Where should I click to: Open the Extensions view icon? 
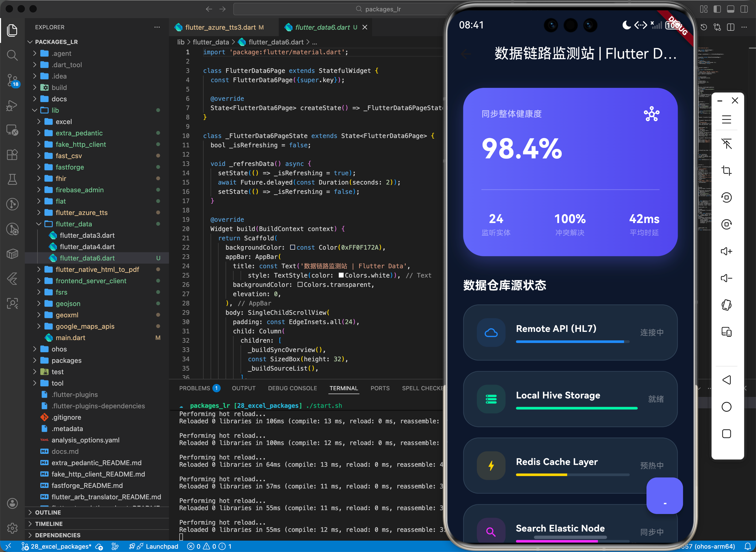tap(12, 155)
